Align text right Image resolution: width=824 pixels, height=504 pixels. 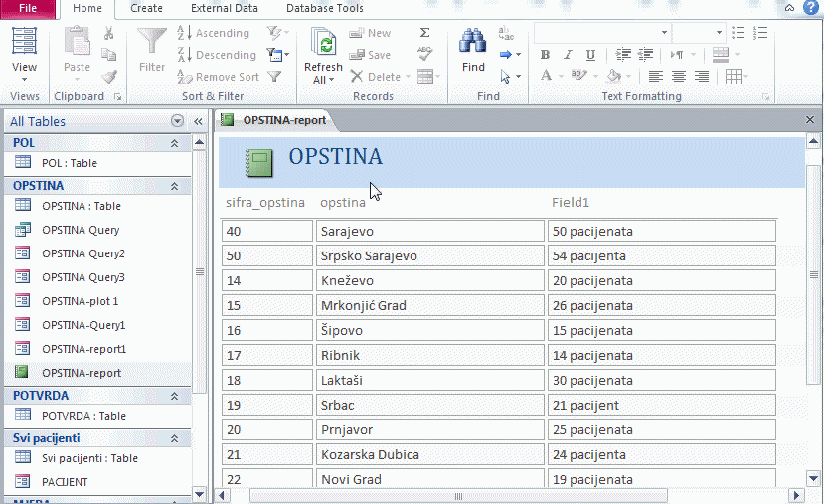(702, 77)
